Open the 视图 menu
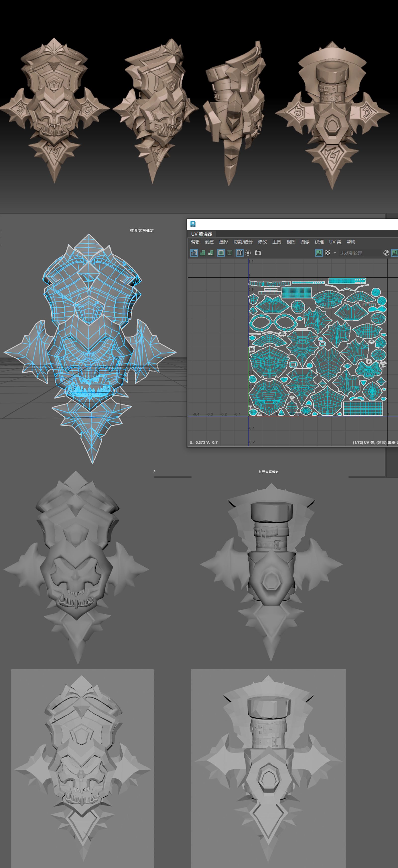Screen dimensions: 398x868 (291, 242)
